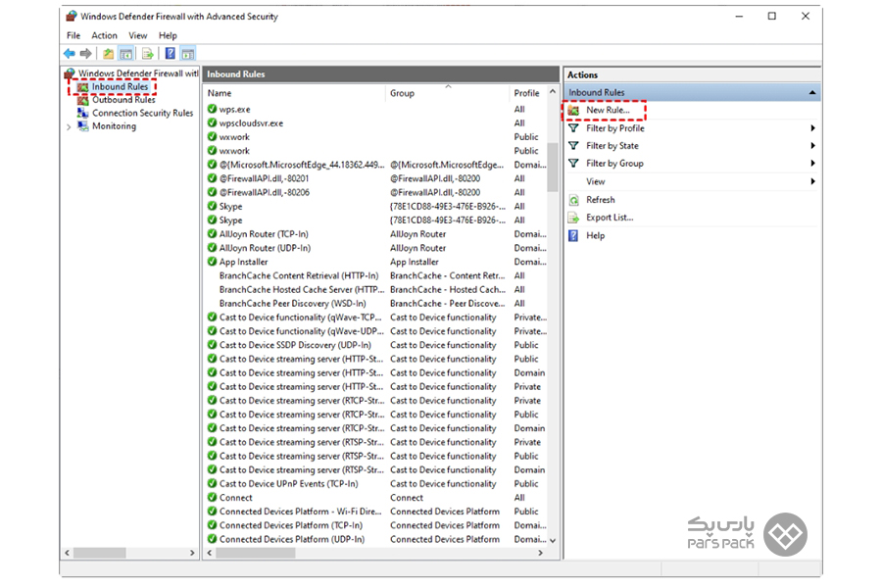Click the Up one level folder icon
882x588 pixels.
[x=108, y=54]
